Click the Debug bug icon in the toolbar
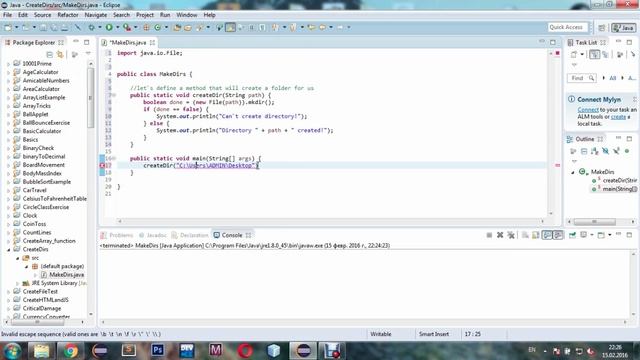Viewport: 640px width, 360px height. [91, 27]
